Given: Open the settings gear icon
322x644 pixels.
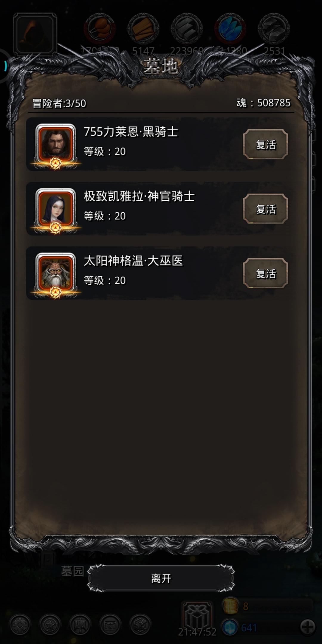Looking at the screenshot, I should coord(20,625).
